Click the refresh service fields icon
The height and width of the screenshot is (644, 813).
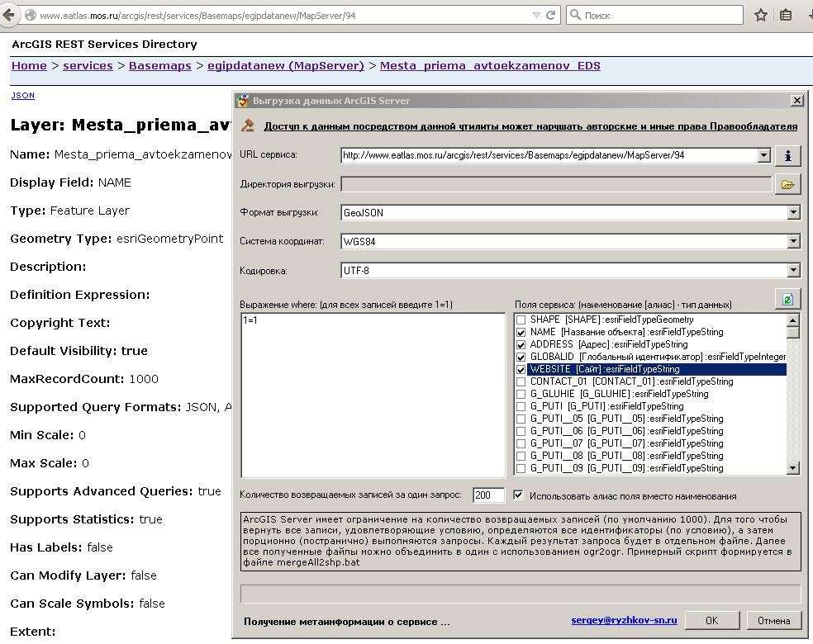pyautogui.click(x=787, y=299)
